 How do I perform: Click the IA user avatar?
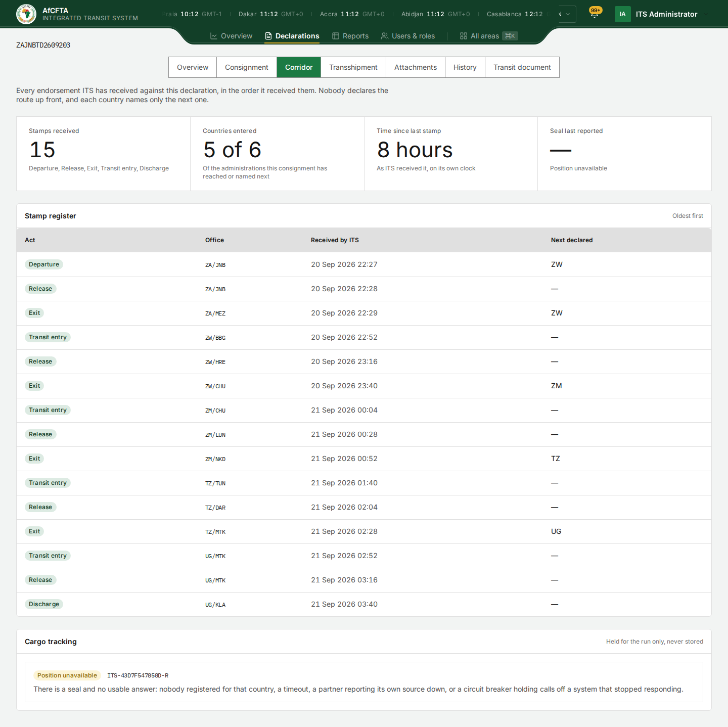623,14
